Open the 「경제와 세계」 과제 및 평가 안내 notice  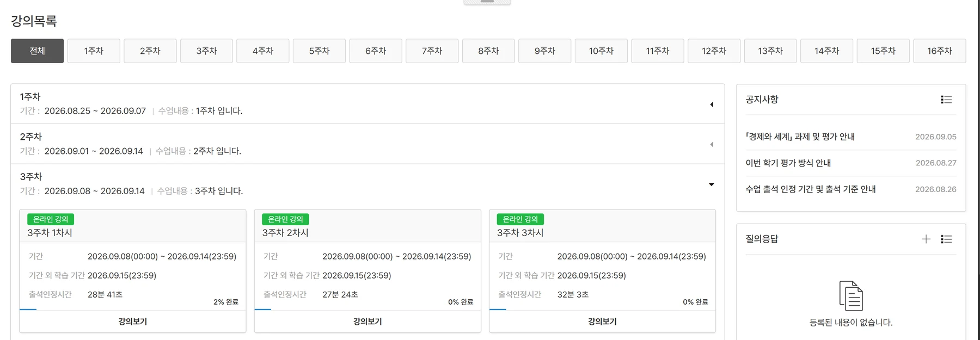[x=800, y=137]
